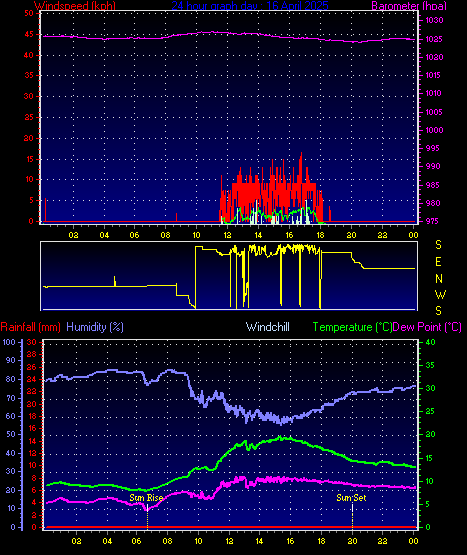Screen dimensions: 467x555
Task: Click the Temperature (°C) legend label
Action: pos(352,327)
